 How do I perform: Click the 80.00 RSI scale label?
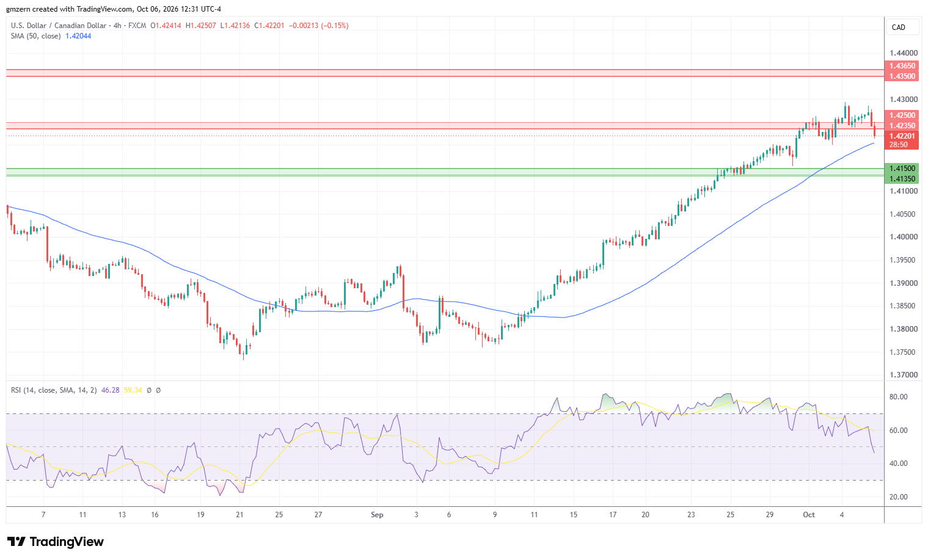pyautogui.click(x=898, y=397)
